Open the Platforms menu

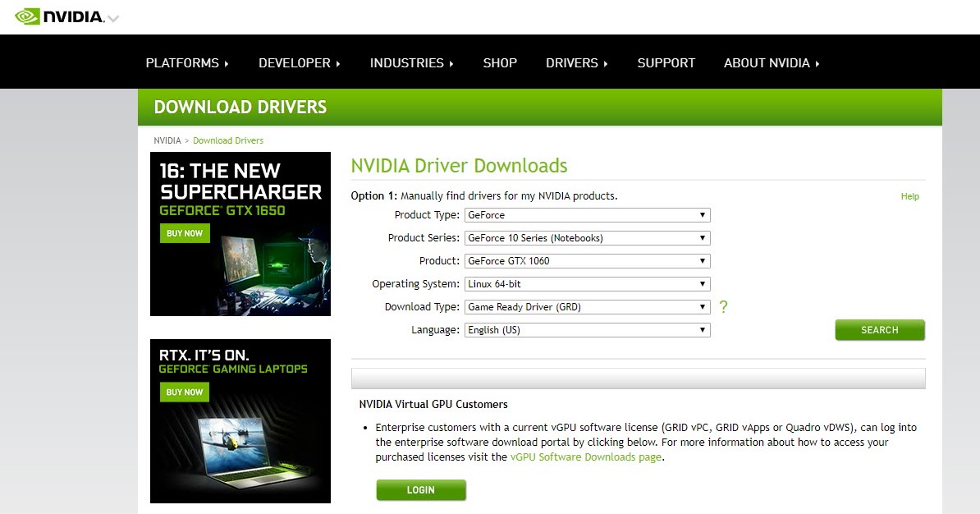click(187, 63)
